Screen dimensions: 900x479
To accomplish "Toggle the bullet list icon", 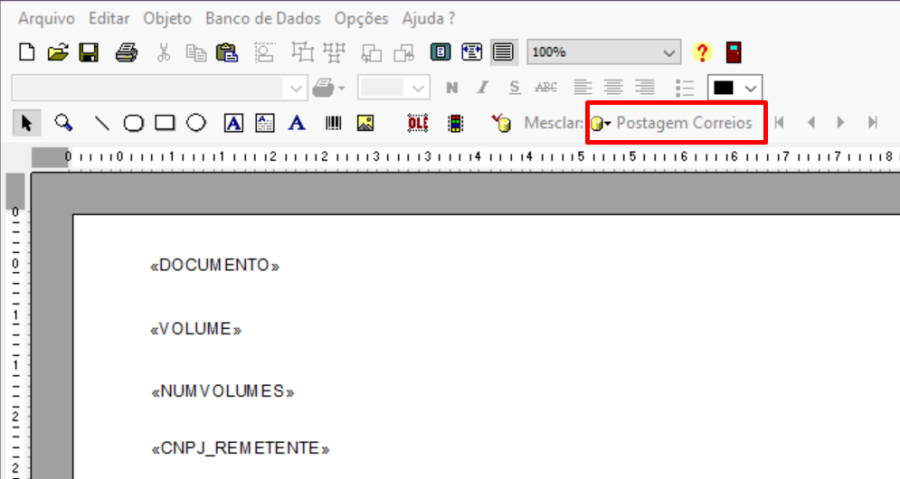I will coord(684,88).
